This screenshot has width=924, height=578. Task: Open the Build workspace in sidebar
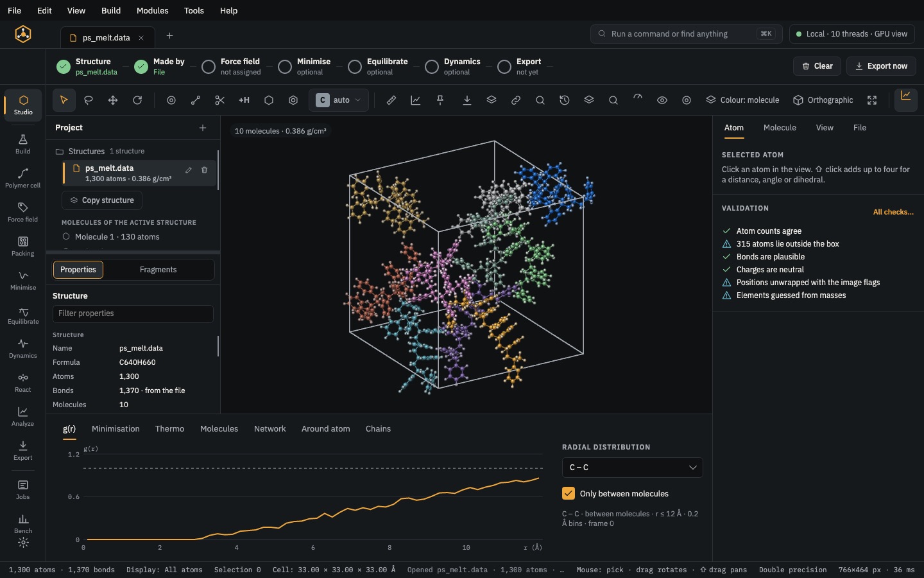click(23, 144)
